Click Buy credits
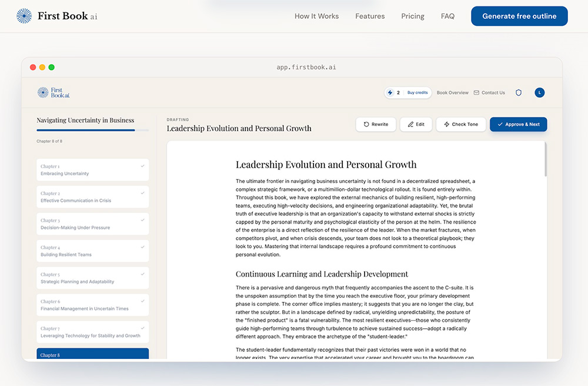 click(x=417, y=92)
